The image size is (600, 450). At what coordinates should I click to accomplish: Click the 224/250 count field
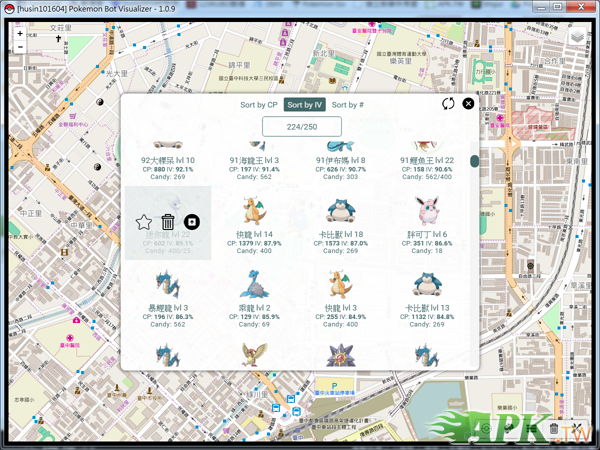302,126
